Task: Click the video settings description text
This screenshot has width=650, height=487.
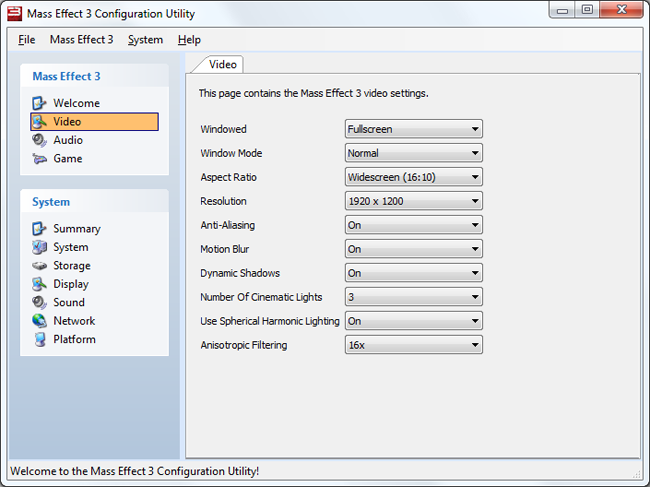Action: [x=313, y=93]
